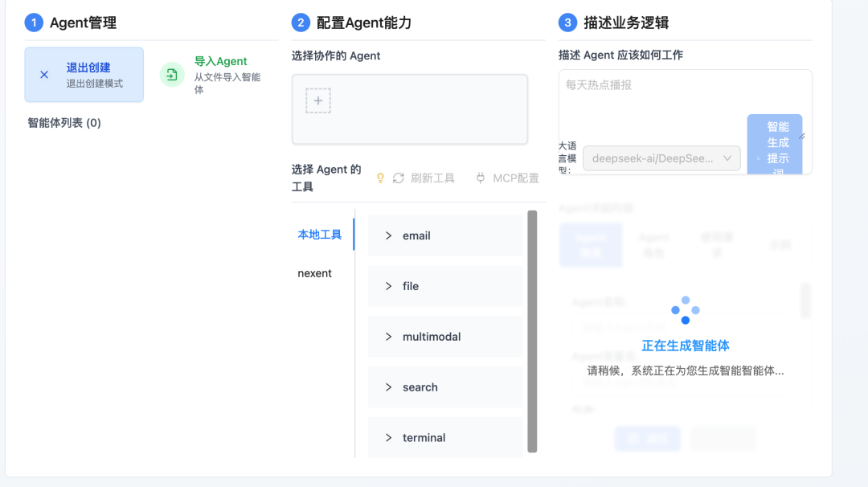This screenshot has width=868, height=487.
Task: Expand the multimodal tool group
Action: (445, 337)
